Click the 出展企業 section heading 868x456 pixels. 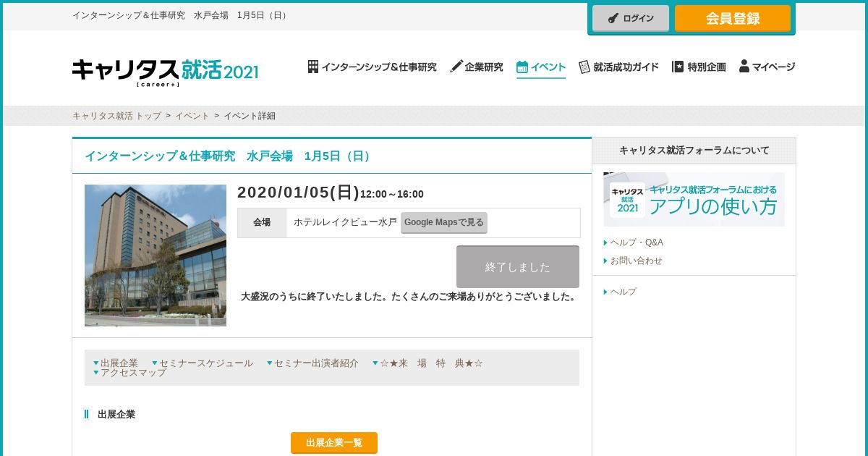(116, 415)
